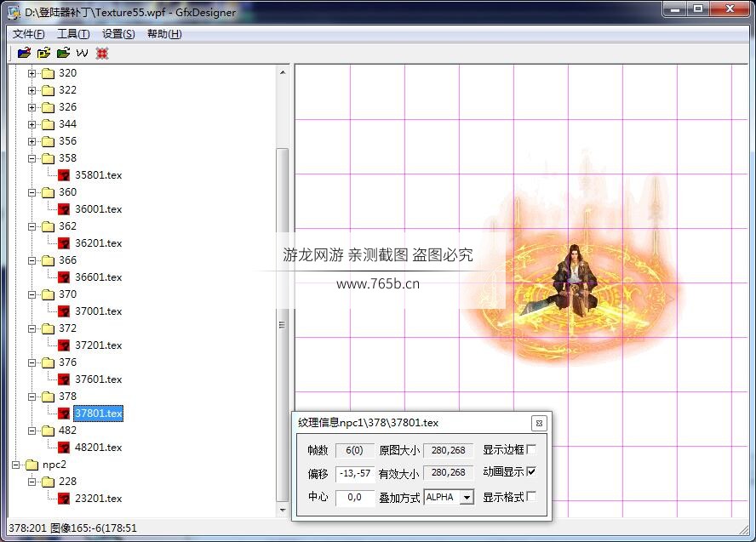The image size is (756, 542).
Task: Click the yellow open-folder toolbar icon
Action: (x=44, y=53)
